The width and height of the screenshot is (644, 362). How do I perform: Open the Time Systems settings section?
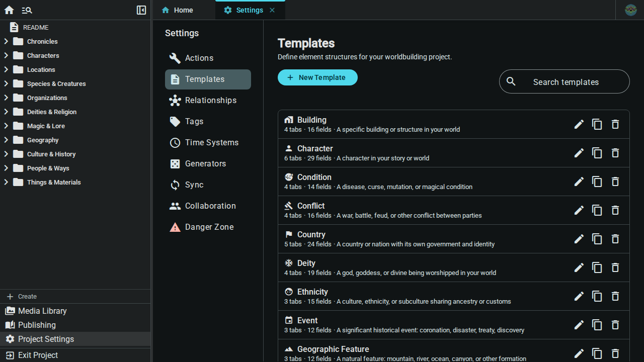[208, 143]
